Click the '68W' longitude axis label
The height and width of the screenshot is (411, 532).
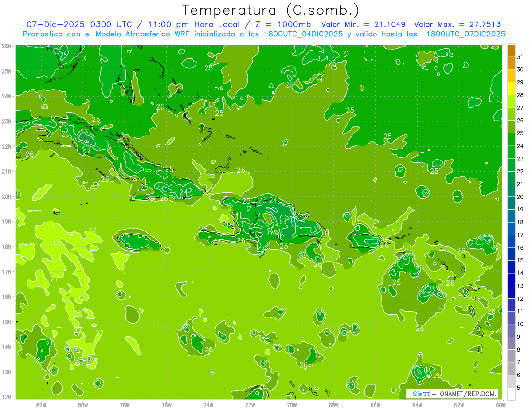pos(333,405)
